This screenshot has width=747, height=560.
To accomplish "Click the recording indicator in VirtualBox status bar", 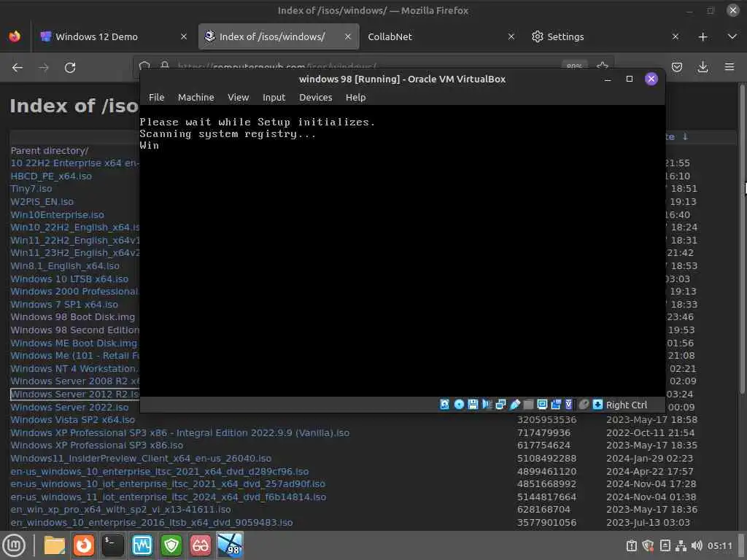I will tap(556, 404).
